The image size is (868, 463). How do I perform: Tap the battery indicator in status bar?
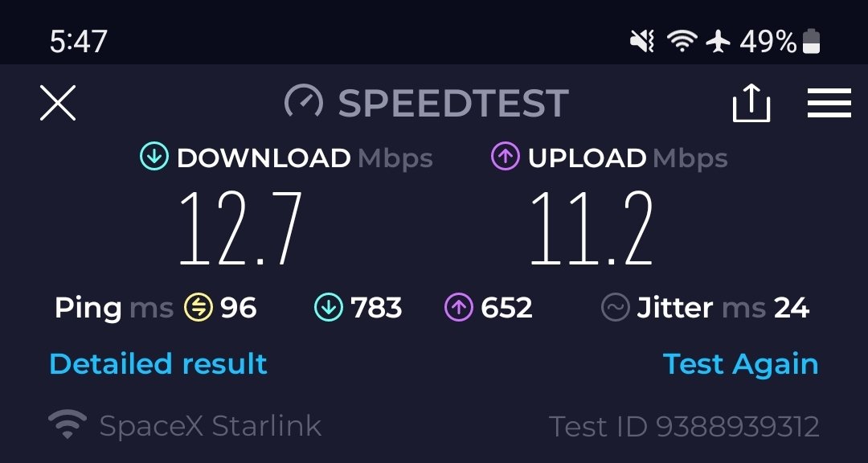pyautogui.click(x=811, y=42)
